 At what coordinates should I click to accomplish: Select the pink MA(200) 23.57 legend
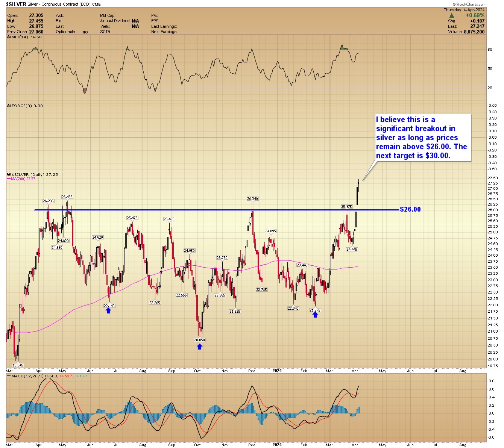click(x=22, y=179)
